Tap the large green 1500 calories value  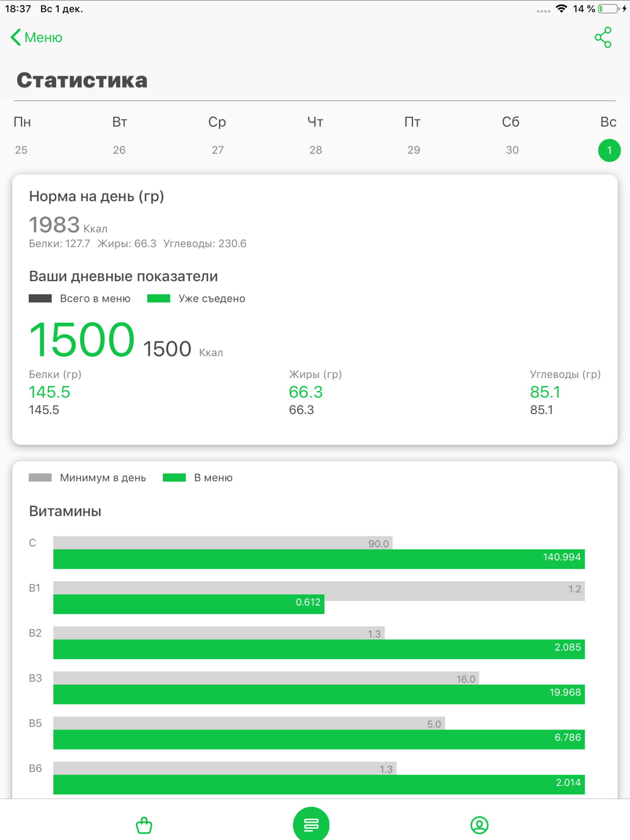coord(82,339)
